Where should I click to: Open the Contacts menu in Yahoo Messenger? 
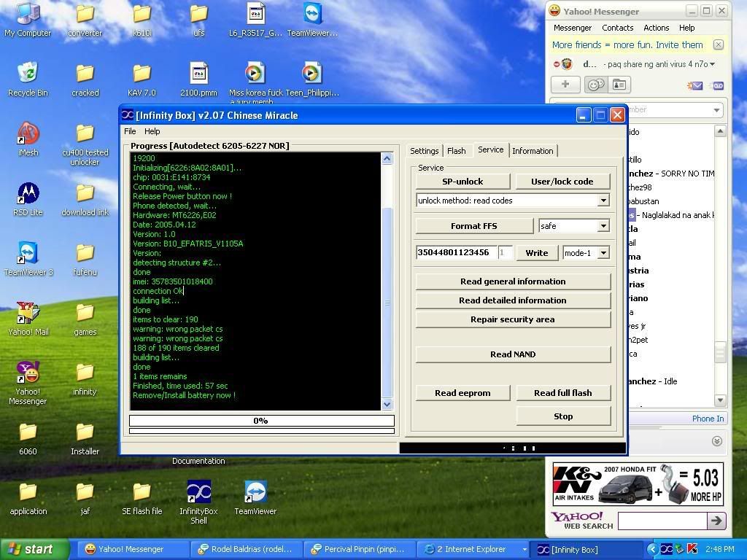click(617, 28)
